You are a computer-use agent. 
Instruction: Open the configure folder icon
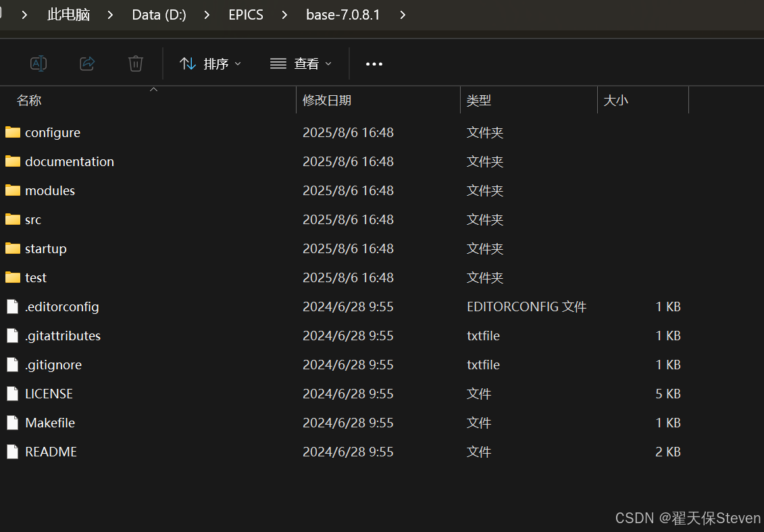tap(12, 132)
